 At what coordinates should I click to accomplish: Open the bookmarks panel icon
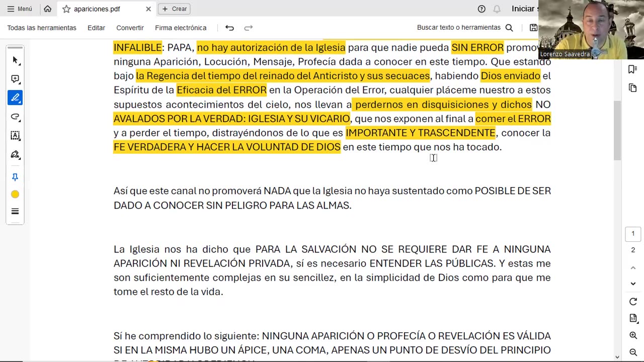pos(633,69)
